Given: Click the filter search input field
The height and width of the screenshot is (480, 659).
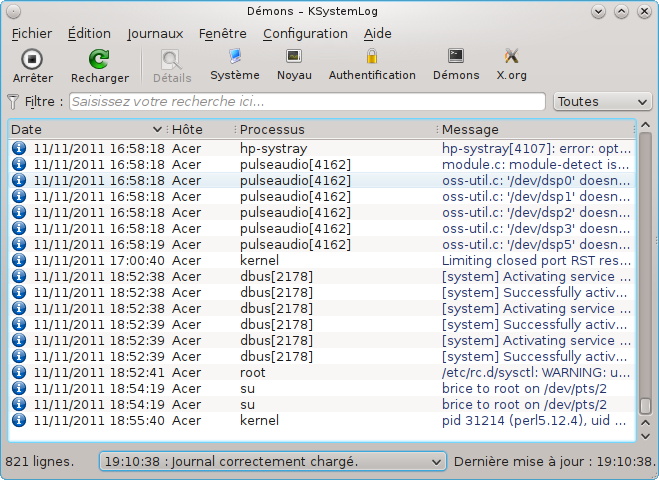Looking at the screenshot, I should (x=307, y=102).
